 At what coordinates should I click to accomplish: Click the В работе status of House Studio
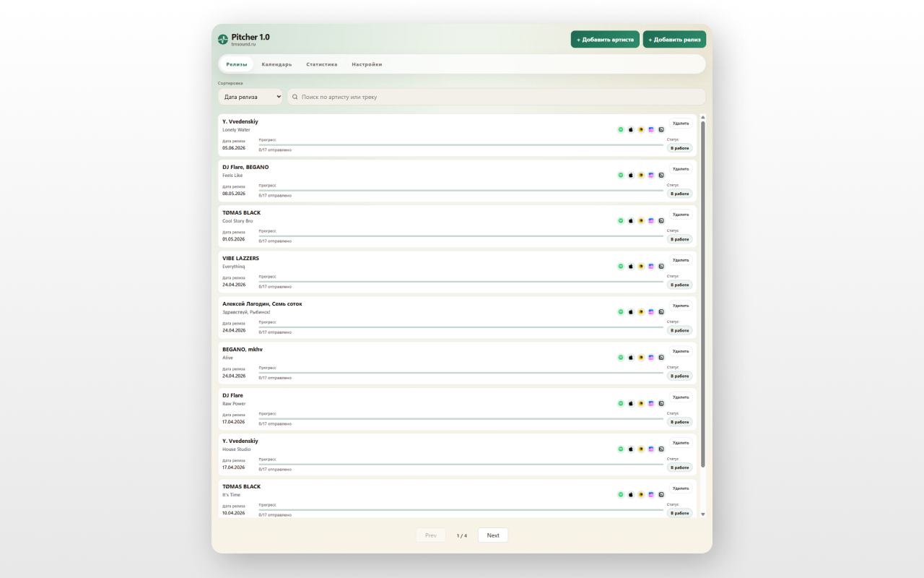679,467
